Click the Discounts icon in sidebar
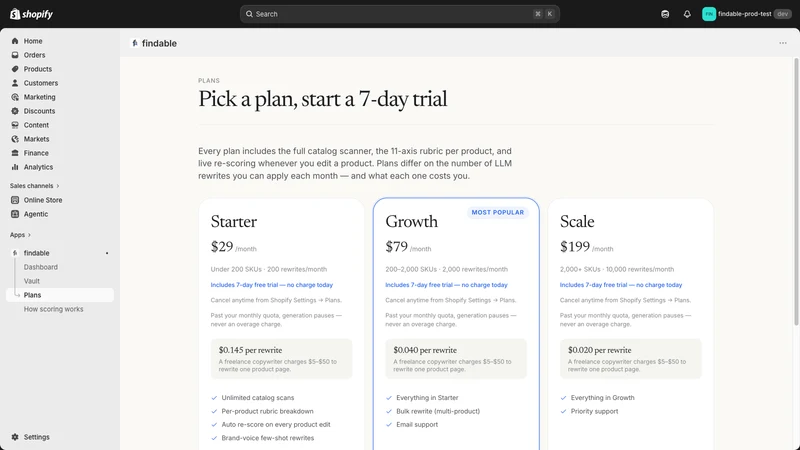800x450 pixels. [x=15, y=111]
